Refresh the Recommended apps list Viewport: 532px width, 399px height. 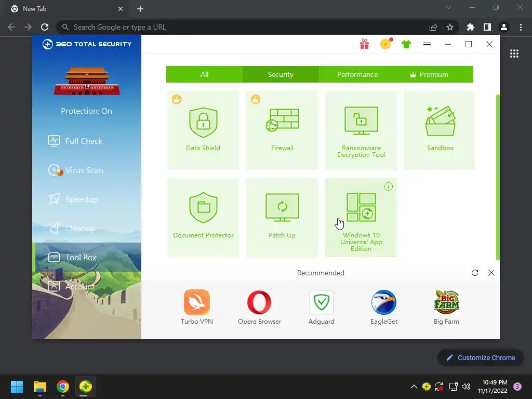pos(475,273)
